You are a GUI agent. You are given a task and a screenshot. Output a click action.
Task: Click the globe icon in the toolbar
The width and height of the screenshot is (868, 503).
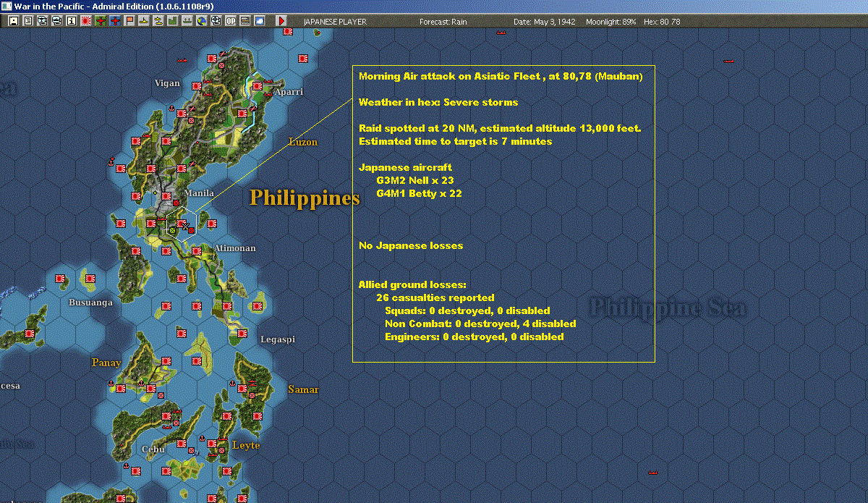click(x=201, y=21)
